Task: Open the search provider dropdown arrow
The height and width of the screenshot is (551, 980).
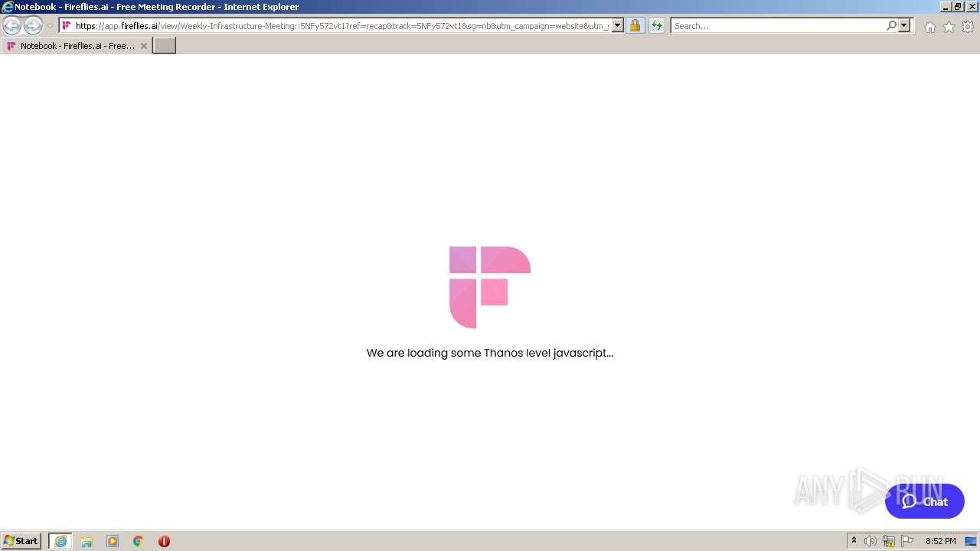Action: click(x=904, y=26)
